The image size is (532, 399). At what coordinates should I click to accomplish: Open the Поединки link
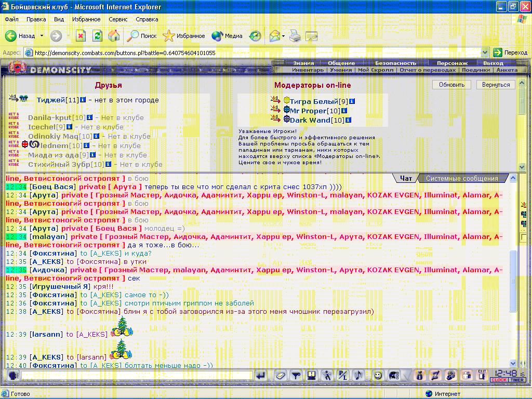click(x=476, y=70)
